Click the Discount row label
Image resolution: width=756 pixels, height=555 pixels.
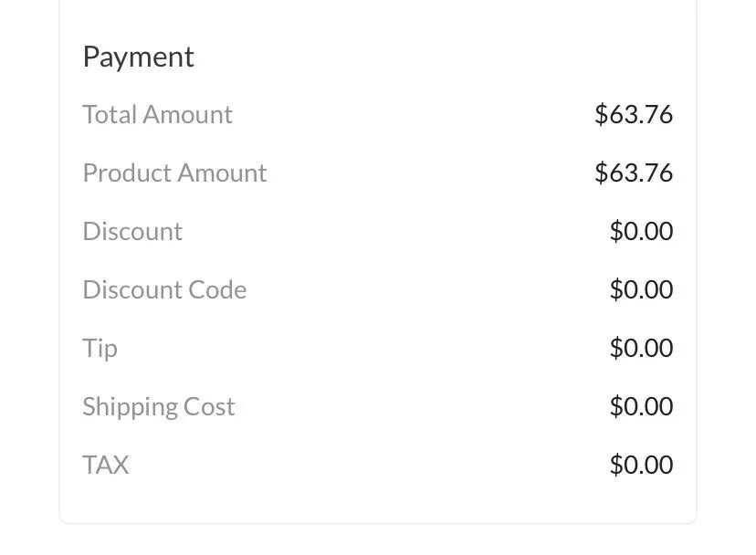coord(132,232)
